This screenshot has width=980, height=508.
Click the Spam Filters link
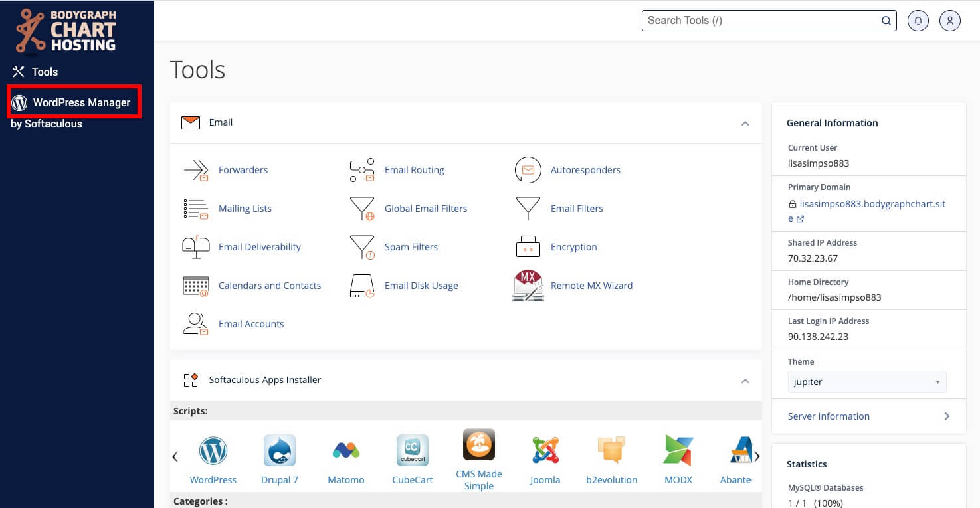[x=411, y=247]
